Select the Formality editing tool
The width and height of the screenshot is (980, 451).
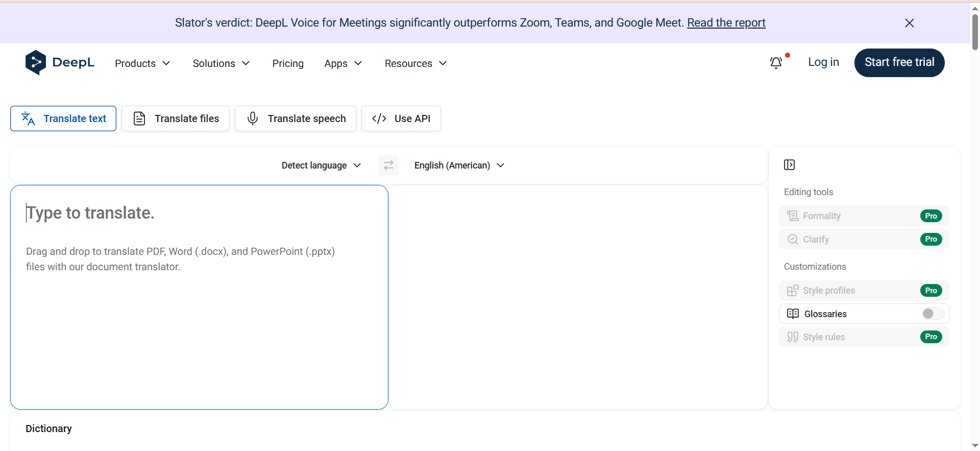(x=864, y=216)
